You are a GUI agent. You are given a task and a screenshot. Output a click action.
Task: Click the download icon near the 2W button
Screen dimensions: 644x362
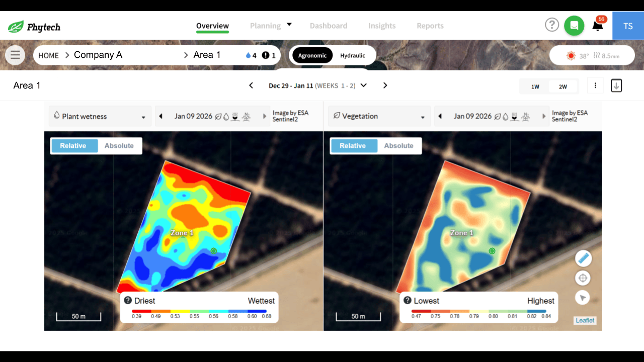point(616,85)
